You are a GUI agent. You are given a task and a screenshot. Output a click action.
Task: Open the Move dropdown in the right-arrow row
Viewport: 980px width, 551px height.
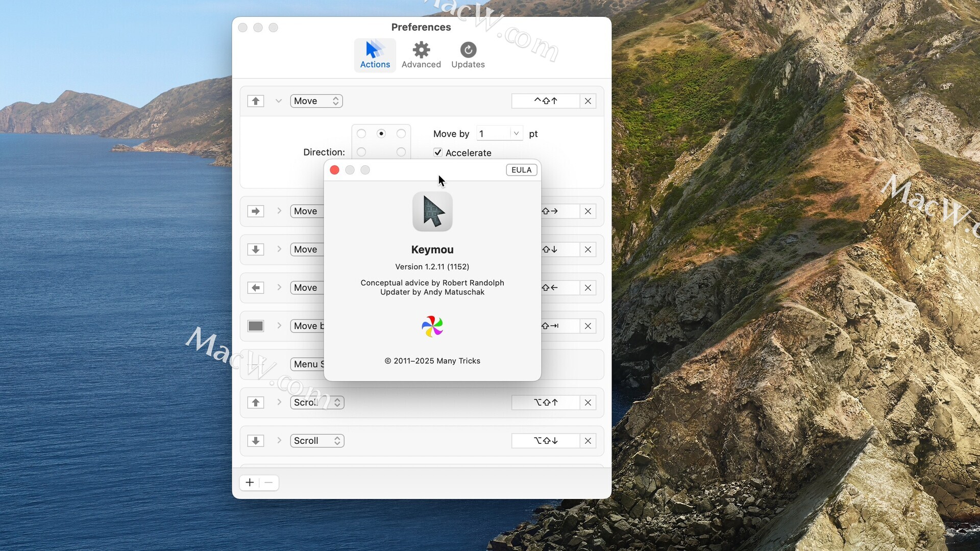point(307,211)
